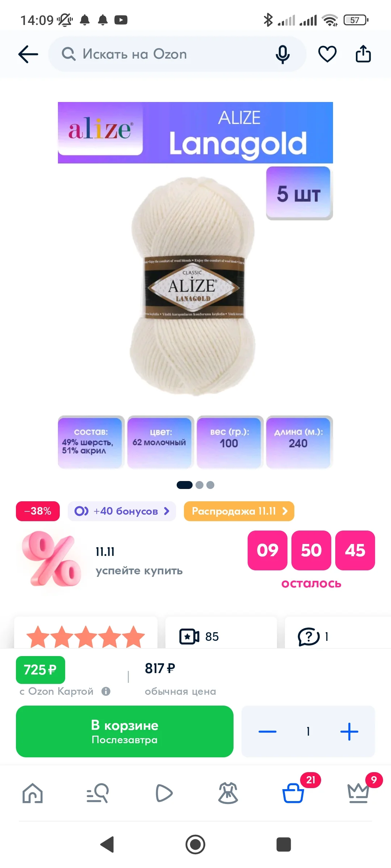Viewport: 391px width, 868px height.
Task: Tap the share icon
Action: [x=363, y=54]
